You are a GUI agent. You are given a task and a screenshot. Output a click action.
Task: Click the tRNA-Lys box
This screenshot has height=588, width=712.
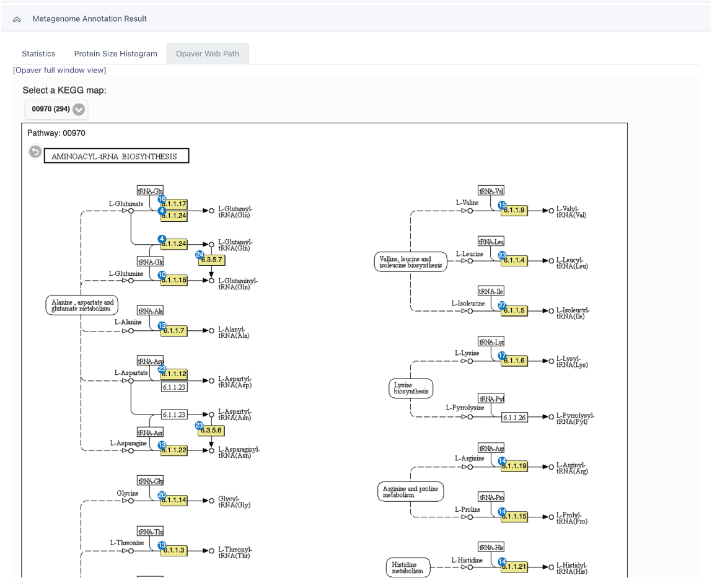(x=491, y=341)
